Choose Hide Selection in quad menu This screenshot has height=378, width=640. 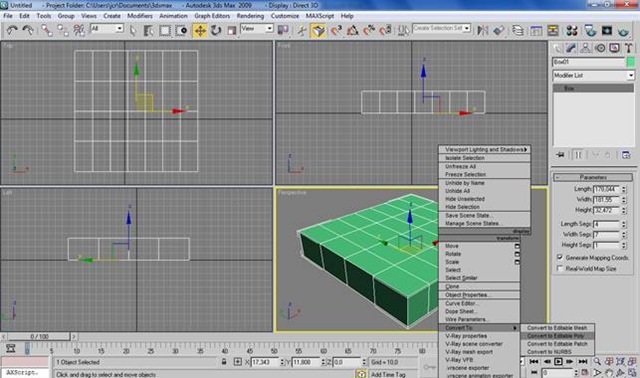point(484,207)
